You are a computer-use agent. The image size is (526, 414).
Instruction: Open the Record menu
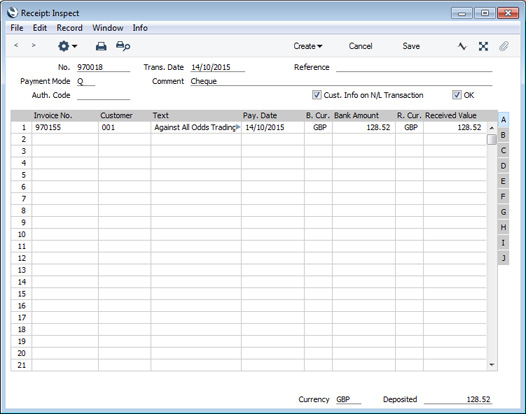[x=69, y=28]
